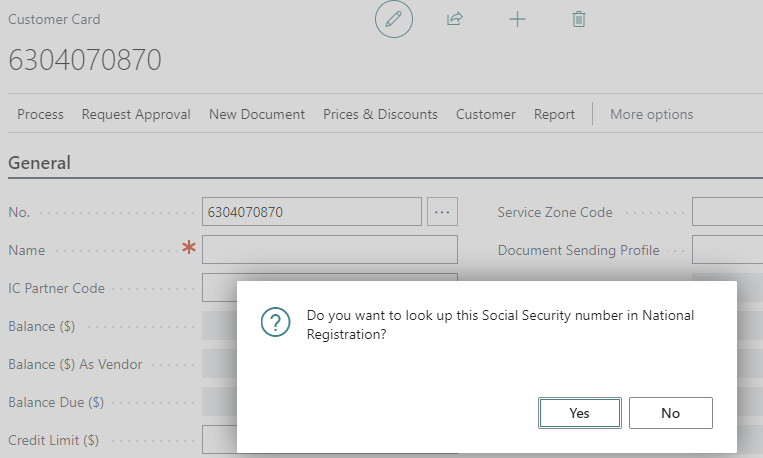Click the Name input field
The image size is (763, 458).
click(x=330, y=250)
